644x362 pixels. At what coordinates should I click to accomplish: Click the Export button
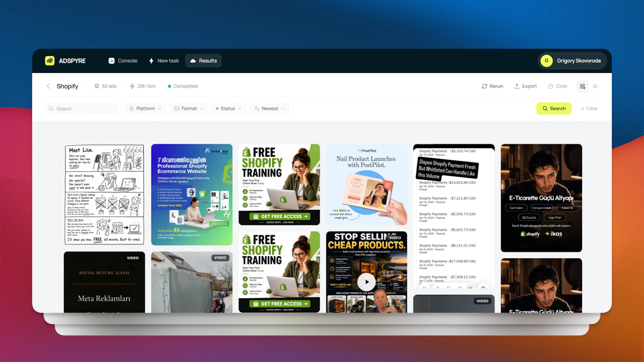pos(525,86)
